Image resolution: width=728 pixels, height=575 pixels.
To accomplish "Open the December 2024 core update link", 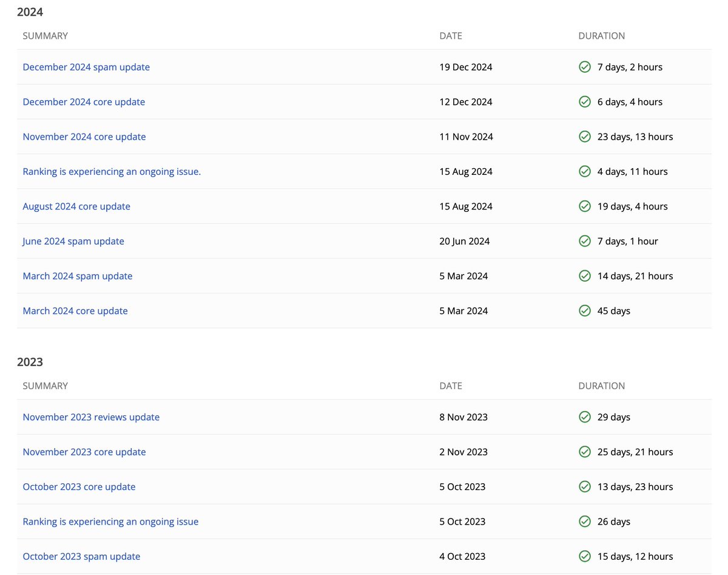I will [x=84, y=102].
